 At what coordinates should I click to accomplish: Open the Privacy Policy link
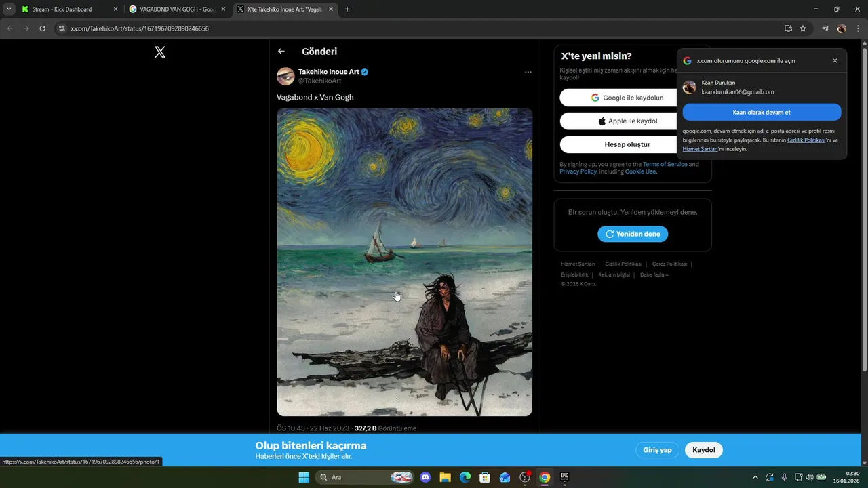click(x=578, y=172)
